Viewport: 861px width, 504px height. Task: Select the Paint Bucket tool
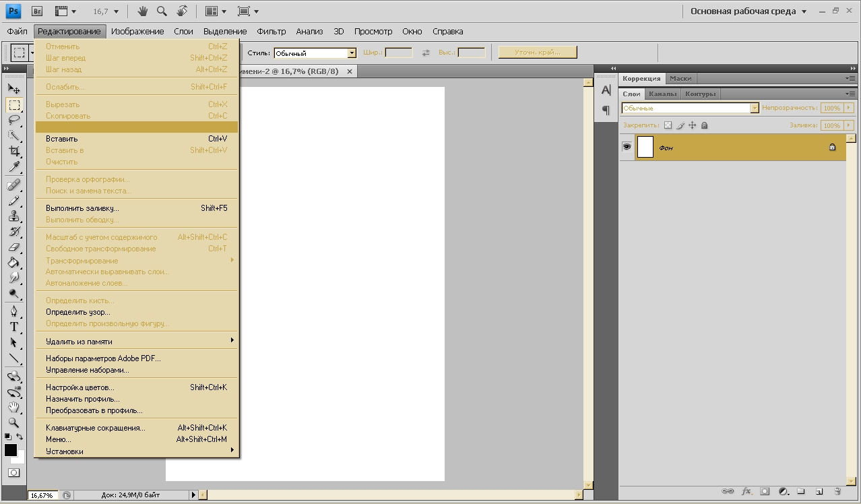click(x=13, y=262)
